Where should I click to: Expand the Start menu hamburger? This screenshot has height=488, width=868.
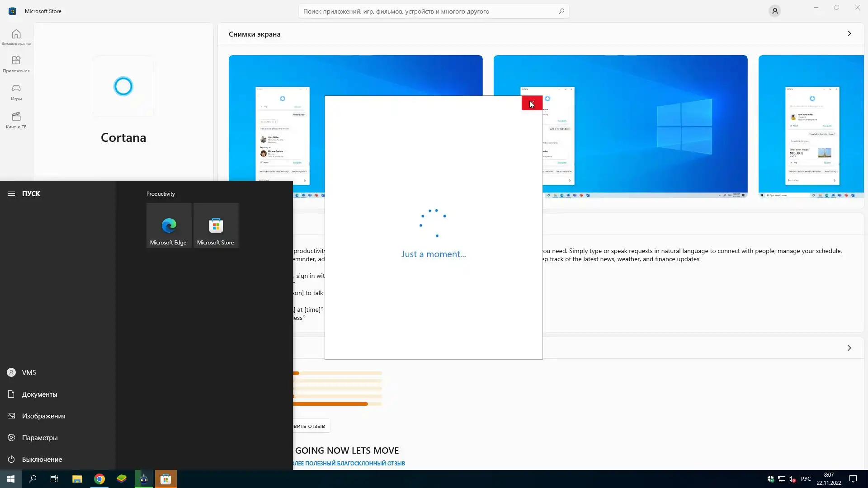coord(11,193)
